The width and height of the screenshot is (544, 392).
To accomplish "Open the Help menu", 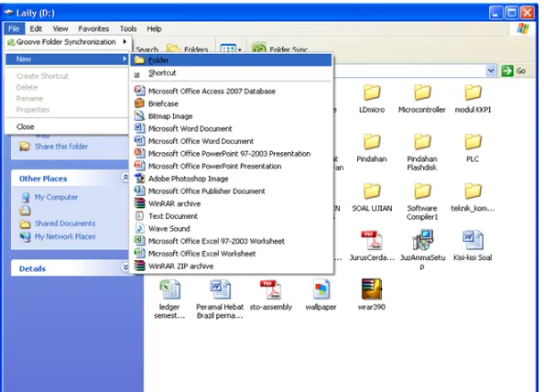I will 154,28.
